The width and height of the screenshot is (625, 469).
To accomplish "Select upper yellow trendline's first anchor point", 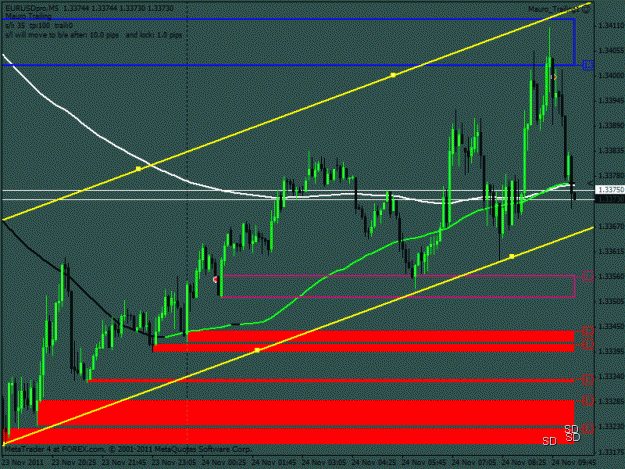I will coord(138,169).
